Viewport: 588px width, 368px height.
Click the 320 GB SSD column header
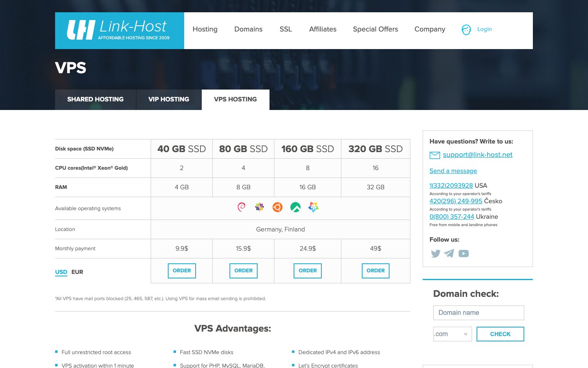coord(376,149)
